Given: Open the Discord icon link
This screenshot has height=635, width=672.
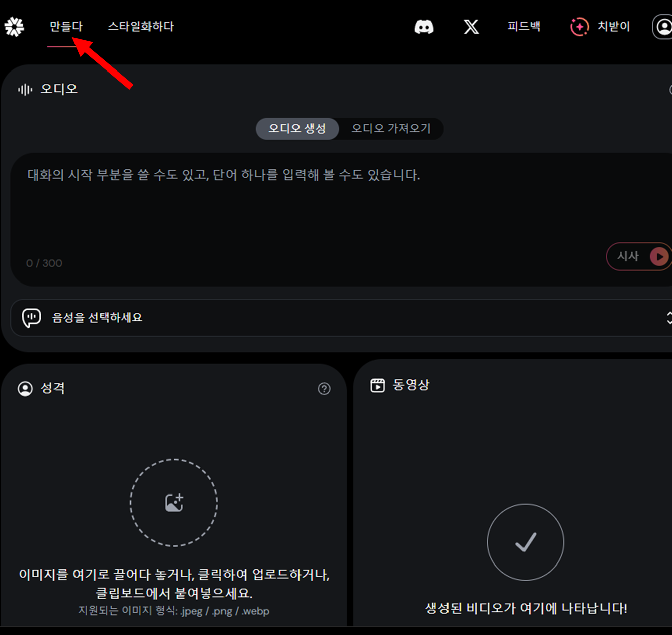Looking at the screenshot, I should point(424,27).
